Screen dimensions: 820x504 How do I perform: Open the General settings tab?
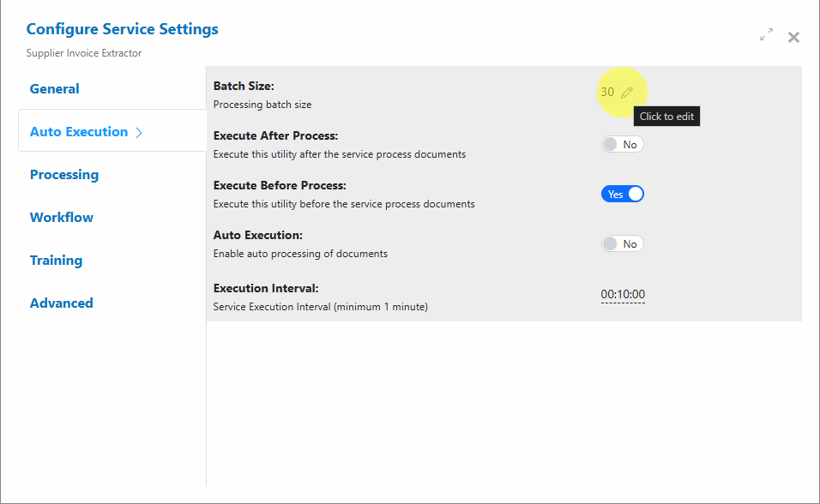(x=54, y=89)
